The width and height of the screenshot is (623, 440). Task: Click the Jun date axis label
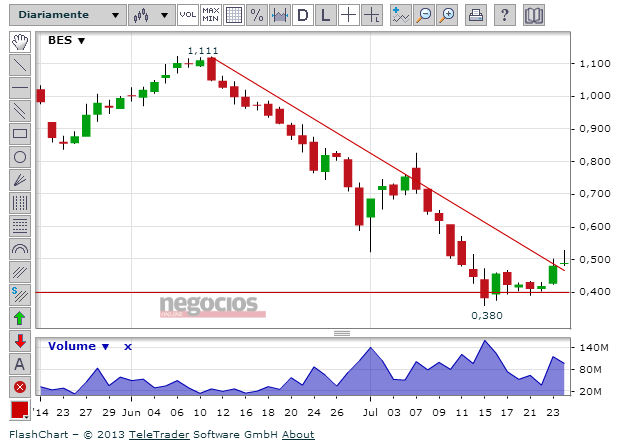(x=131, y=413)
